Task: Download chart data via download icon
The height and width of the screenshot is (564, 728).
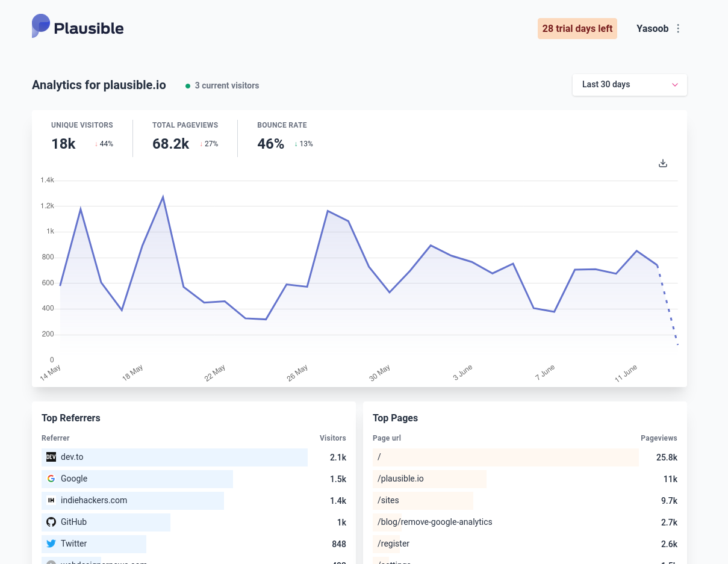Action: pyautogui.click(x=663, y=163)
